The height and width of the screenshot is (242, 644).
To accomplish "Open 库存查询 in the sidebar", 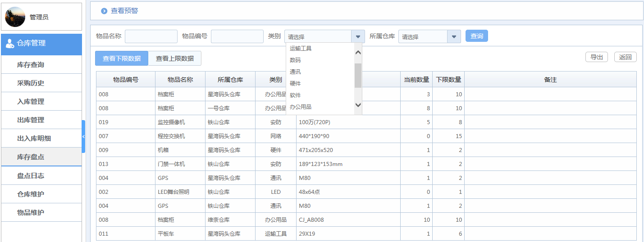I will pyautogui.click(x=31, y=65).
